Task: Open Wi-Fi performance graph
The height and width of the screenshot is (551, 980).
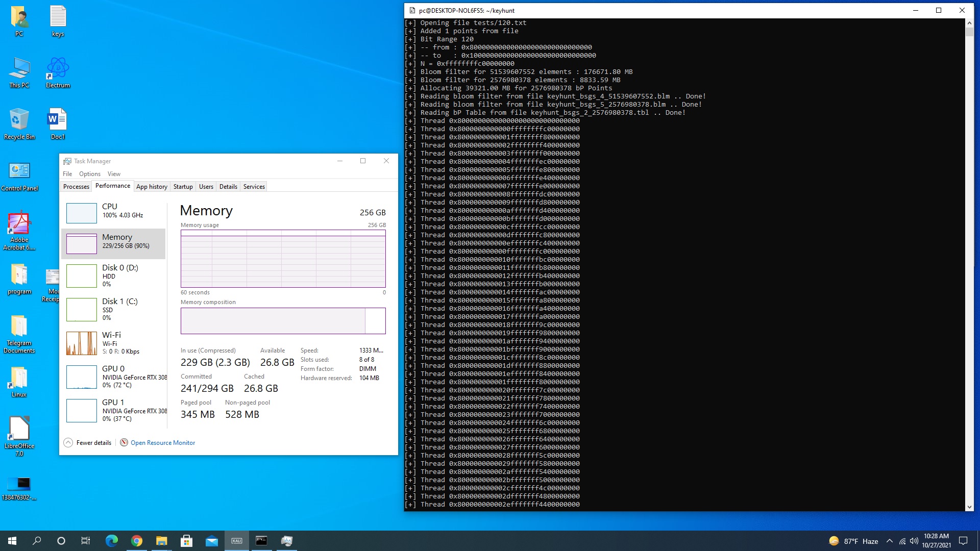Action: point(82,343)
